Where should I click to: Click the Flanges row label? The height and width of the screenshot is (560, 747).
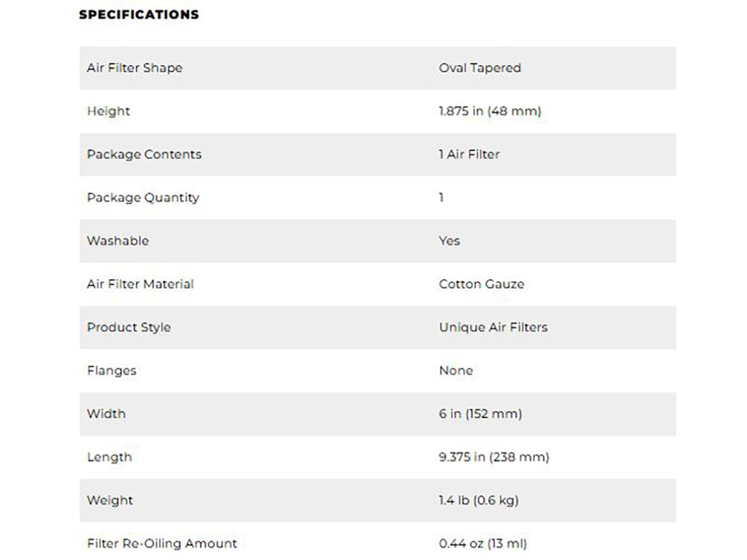[x=111, y=370]
